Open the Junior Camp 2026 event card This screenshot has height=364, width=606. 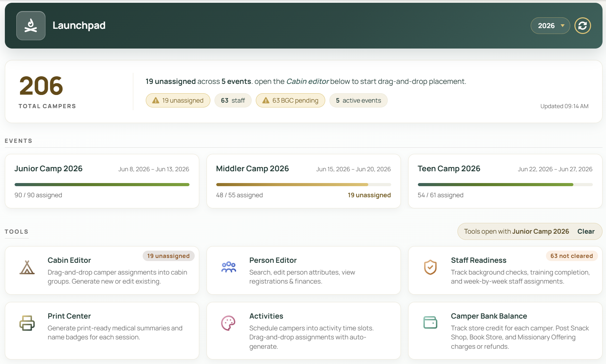point(102,181)
